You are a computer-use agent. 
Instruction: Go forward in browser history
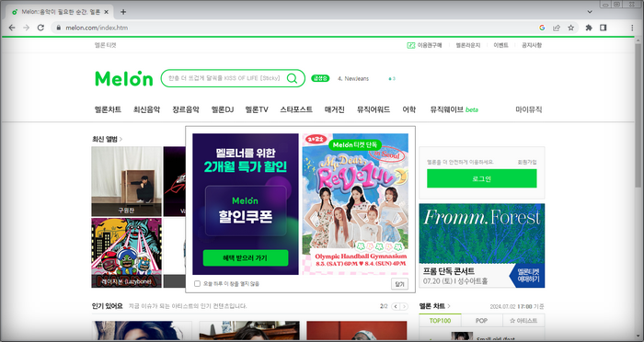click(x=27, y=28)
